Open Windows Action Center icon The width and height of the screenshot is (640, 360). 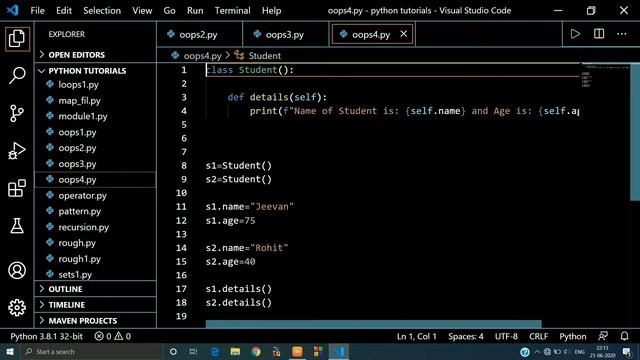click(x=627, y=352)
